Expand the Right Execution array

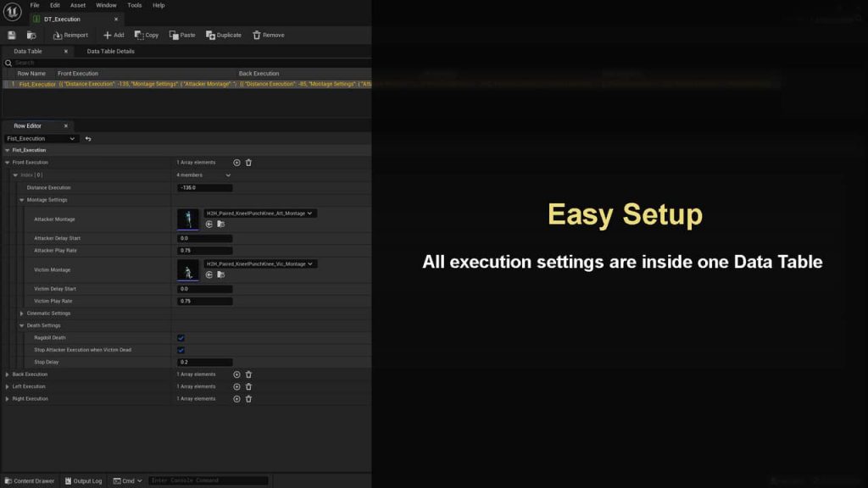click(7, 399)
